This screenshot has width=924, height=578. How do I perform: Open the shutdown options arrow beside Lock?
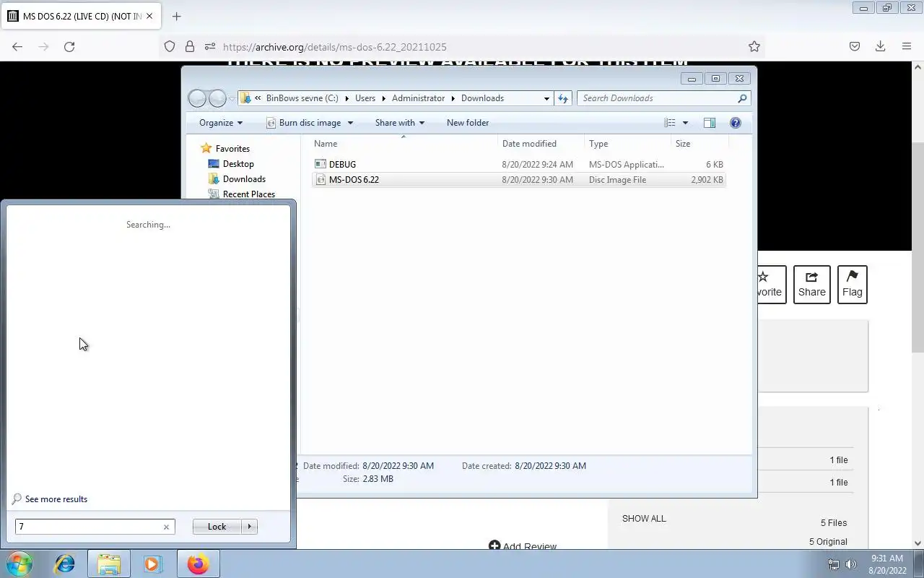pyautogui.click(x=250, y=527)
